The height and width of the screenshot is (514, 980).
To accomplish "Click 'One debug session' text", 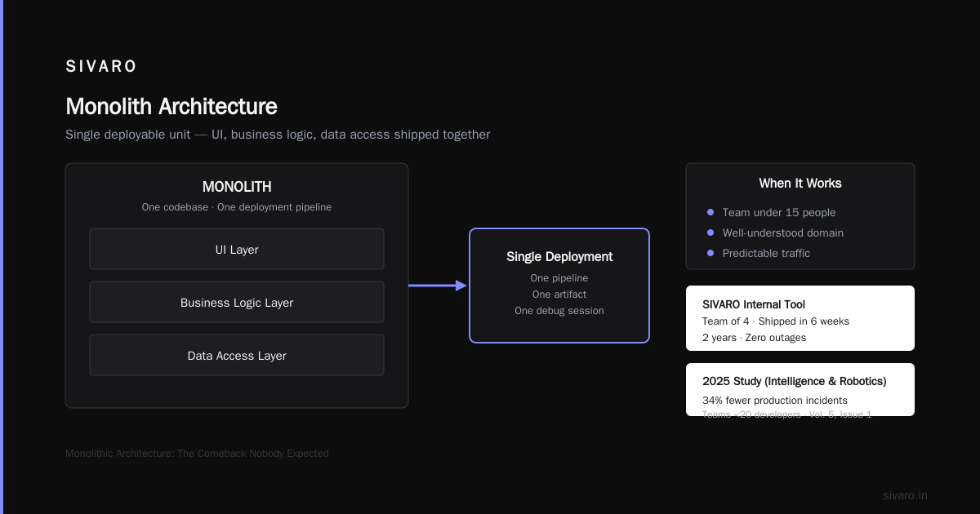I will tap(559, 311).
